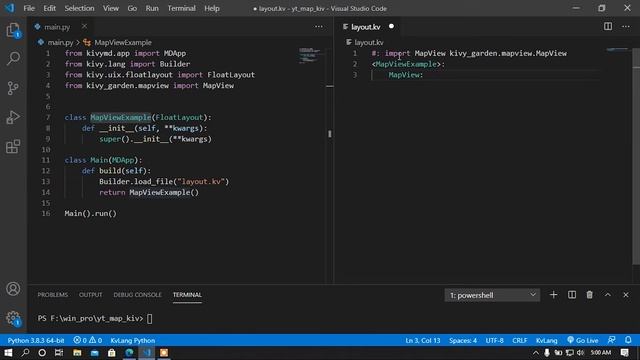Click MapView: on line 3 of layout.kv
Image resolution: width=640 pixels, height=360 pixels.
(406, 75)
